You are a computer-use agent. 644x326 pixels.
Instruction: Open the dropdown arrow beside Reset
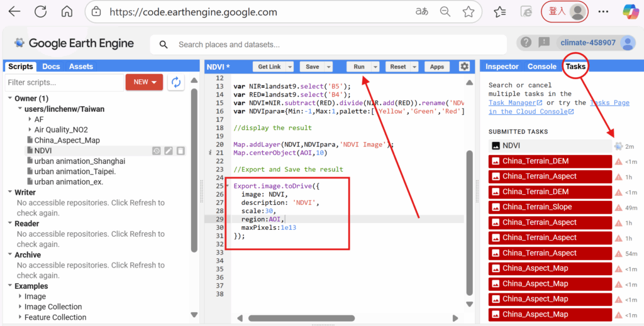pos(414,67)
